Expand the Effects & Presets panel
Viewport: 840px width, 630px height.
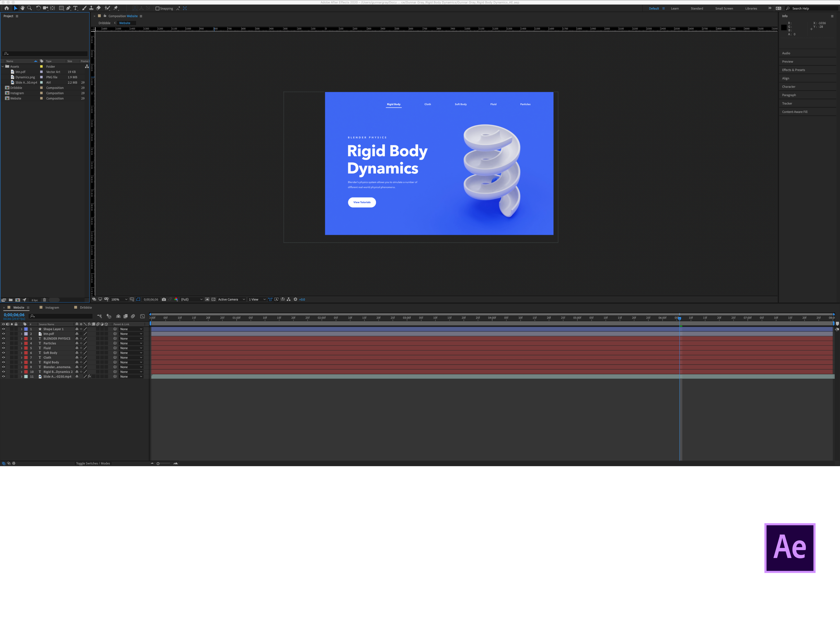[x=793, y=70]
